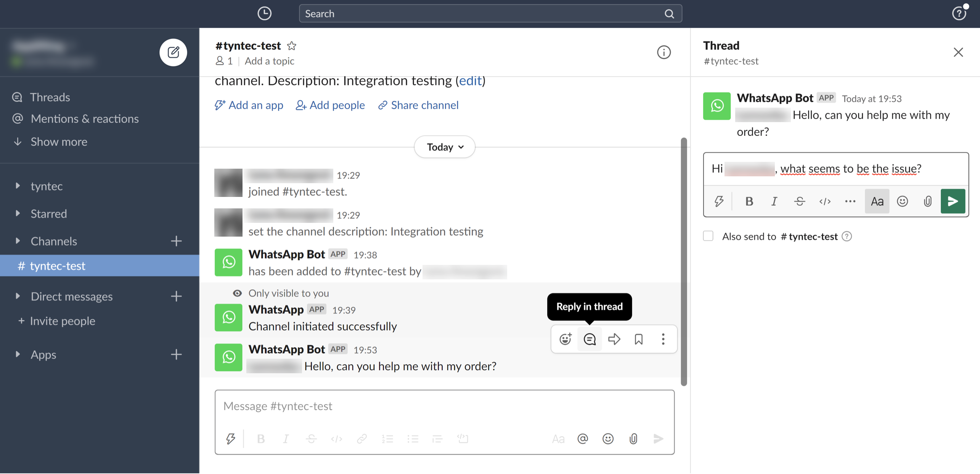Image resolution: width=980 pixels, height=474 pixels.
Task: Apply bold in thread reply box
Action: pyautogui.click(x=749, y=201)
